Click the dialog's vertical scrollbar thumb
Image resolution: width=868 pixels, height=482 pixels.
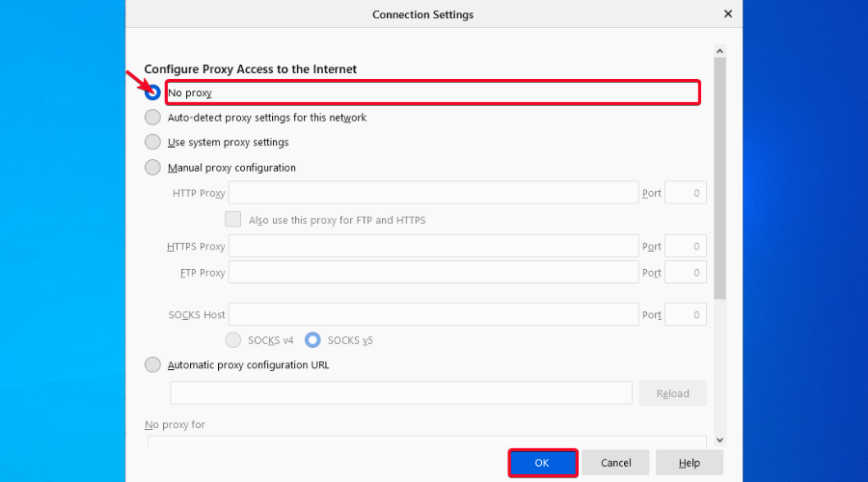pos(719,178)
